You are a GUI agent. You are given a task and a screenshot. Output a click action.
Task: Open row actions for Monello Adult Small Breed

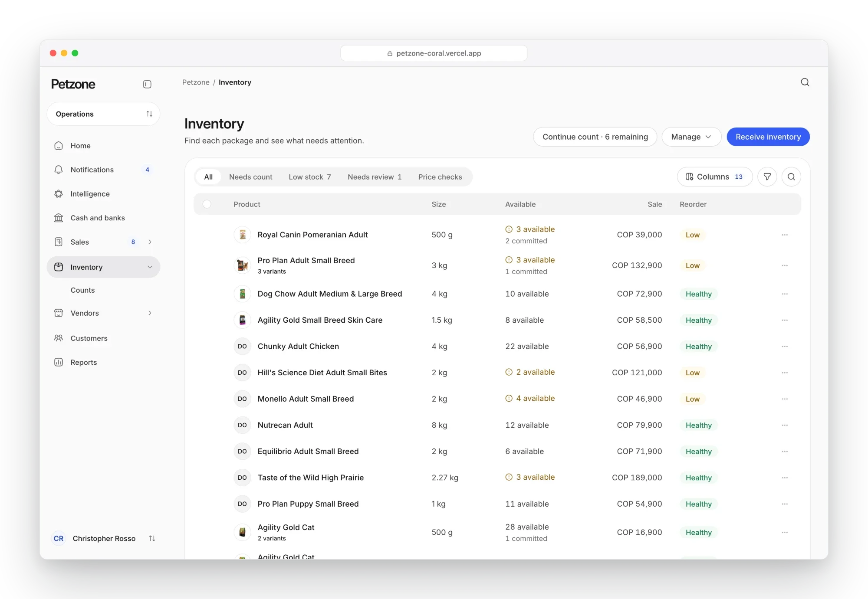(785, 399)
